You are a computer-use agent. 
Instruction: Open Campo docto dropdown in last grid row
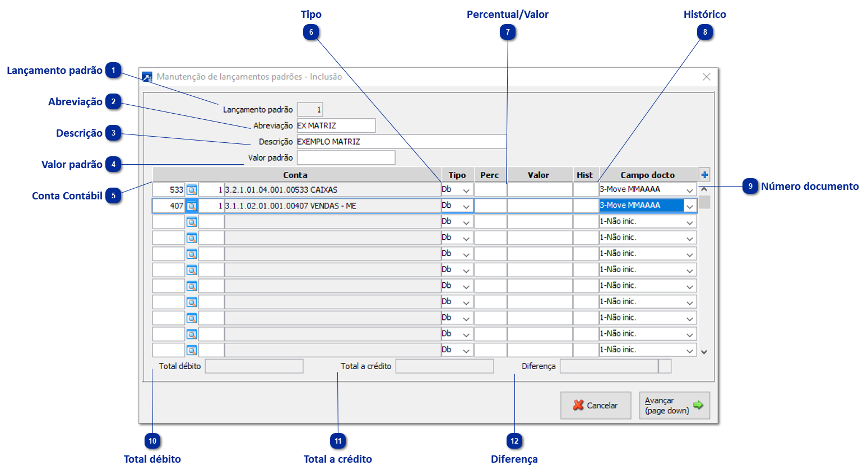pos(690,351)
